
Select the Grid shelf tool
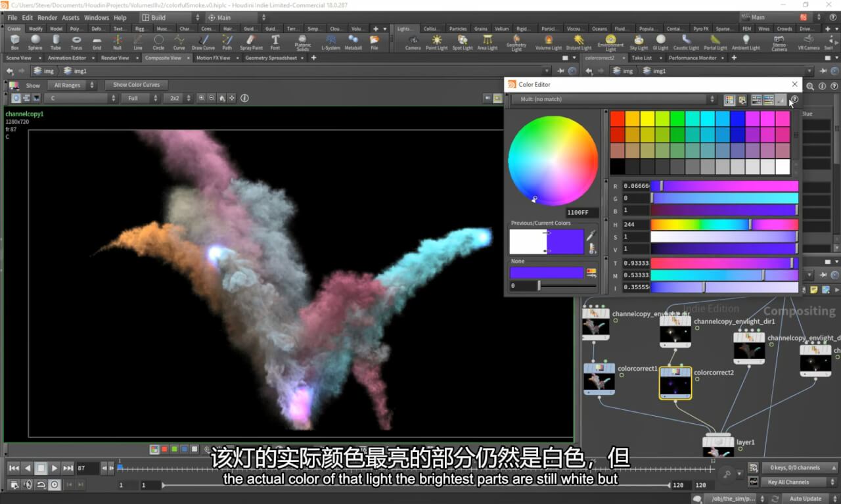coord(97,43)
